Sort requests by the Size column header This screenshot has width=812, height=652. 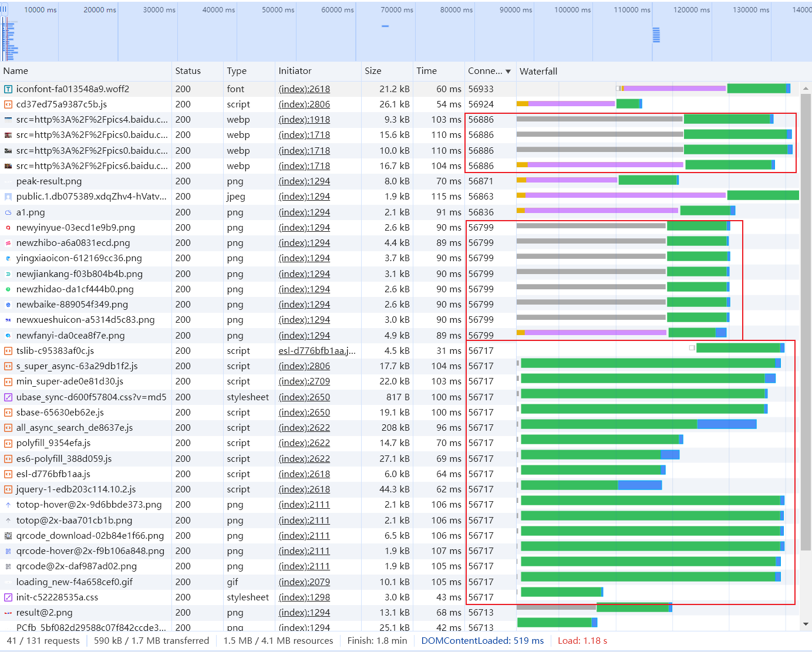coord(387,71)
